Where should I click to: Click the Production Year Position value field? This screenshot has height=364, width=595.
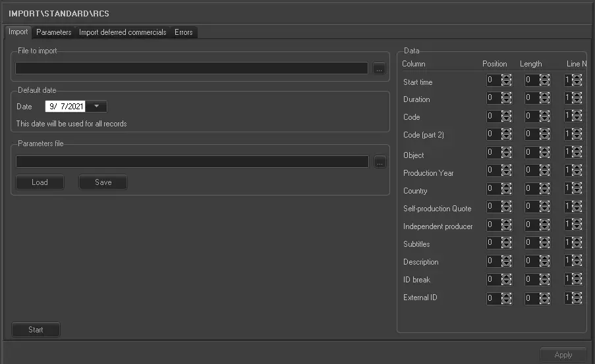[x=493, y=171]
